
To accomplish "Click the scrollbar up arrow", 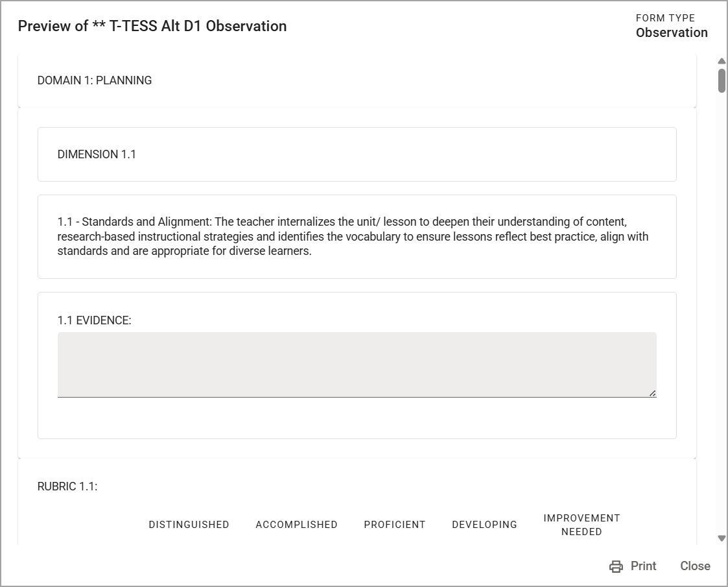I will pos(722,62).
